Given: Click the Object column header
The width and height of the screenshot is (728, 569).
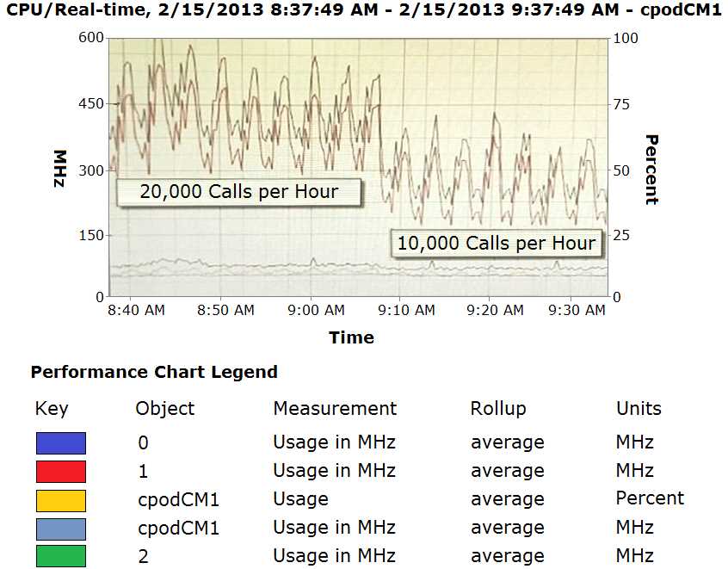Looking at the screenshot, I should point(165,408).
